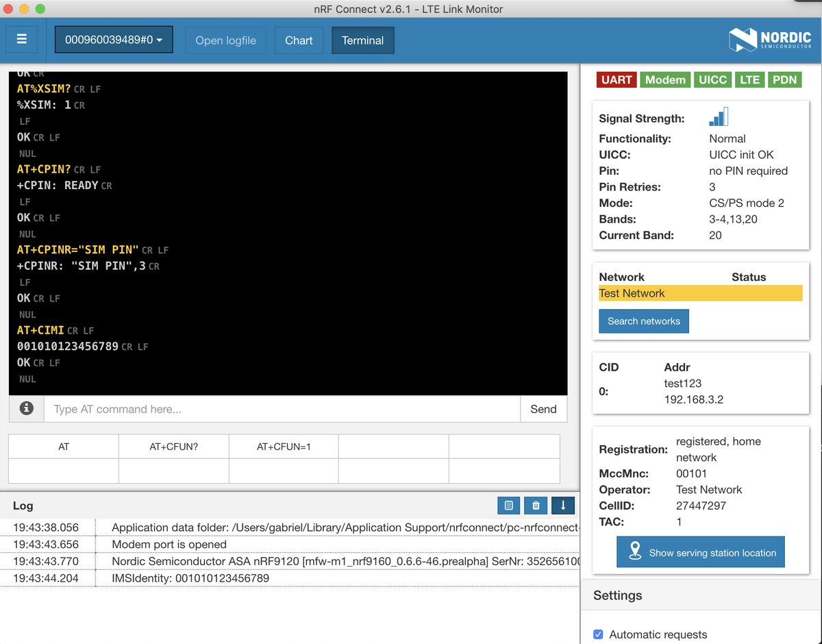822x644 pixels.
Task: Click the Nordic Semiconductor logo
Action: pyautogui.click(x=770, y=40)
